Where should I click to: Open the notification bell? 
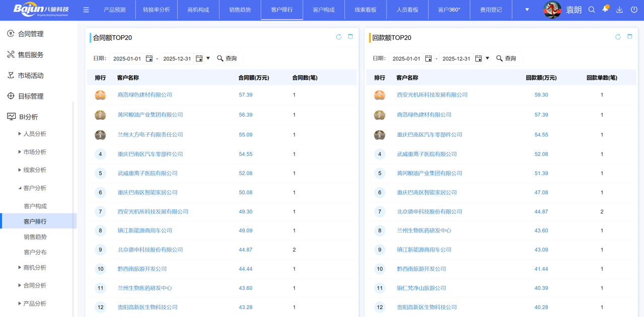[605, 10]
